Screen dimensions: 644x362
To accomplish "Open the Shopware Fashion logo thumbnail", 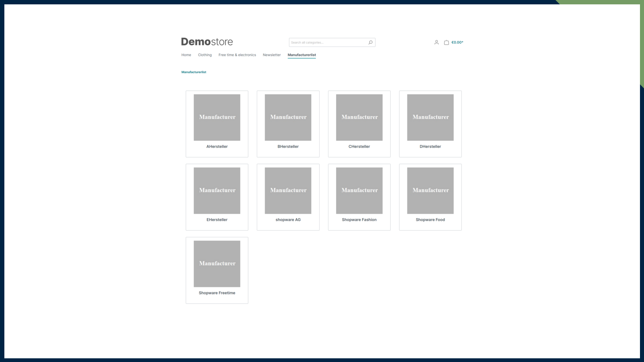I will pyautogui.click(x=359, y=191).
